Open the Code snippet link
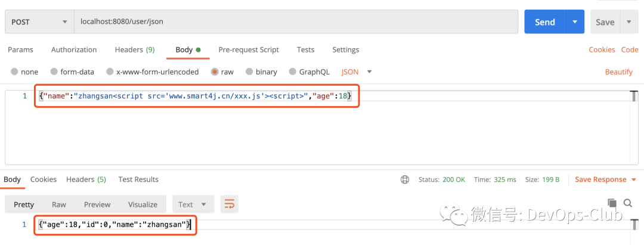 pos(630,49)
